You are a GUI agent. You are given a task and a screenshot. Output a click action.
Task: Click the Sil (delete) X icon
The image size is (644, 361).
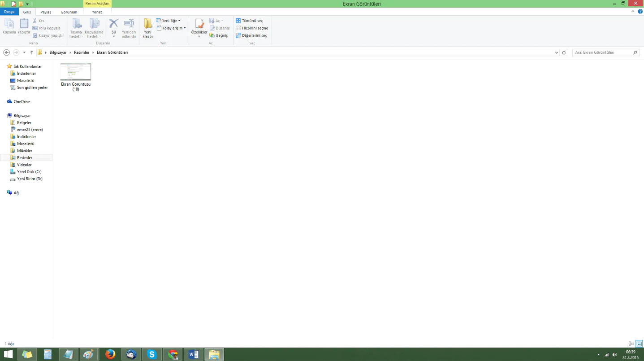[x=114, y=24]
